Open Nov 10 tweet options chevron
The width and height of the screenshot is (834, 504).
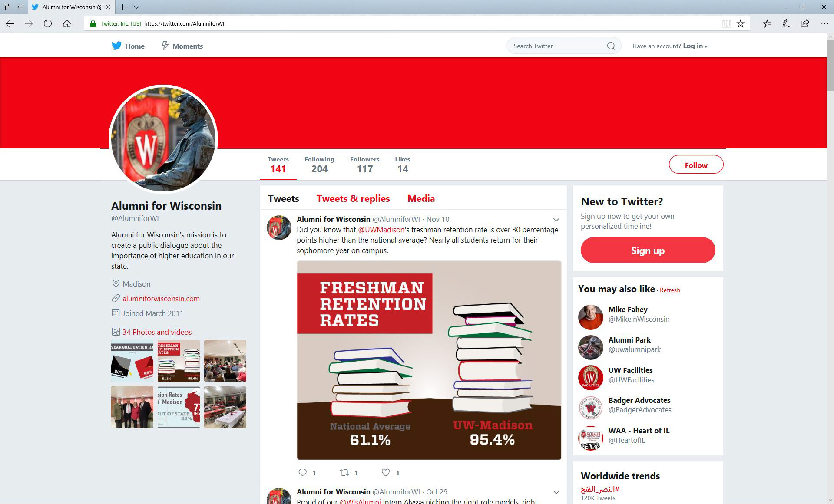pos(556,220)
